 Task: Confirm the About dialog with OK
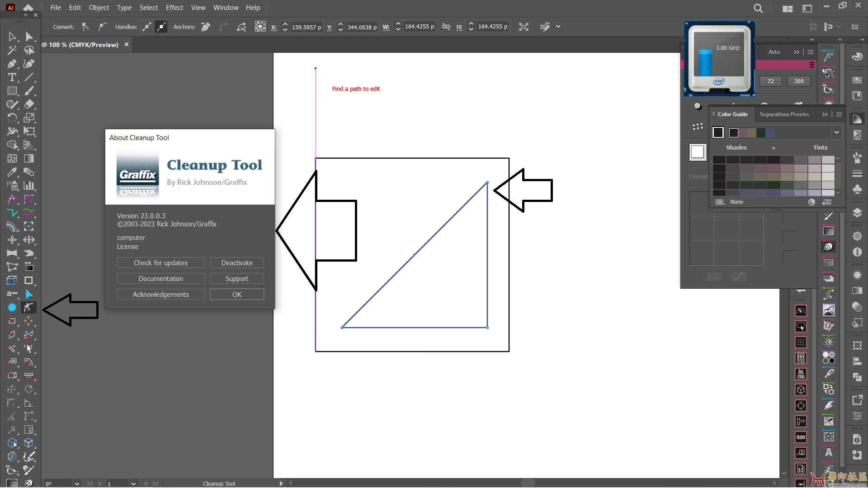(237, 295)
